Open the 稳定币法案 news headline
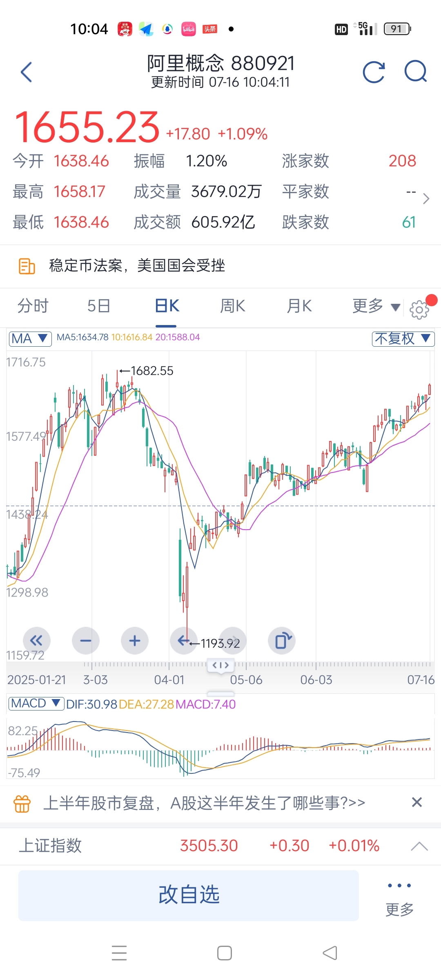 (x=137, y=266)
